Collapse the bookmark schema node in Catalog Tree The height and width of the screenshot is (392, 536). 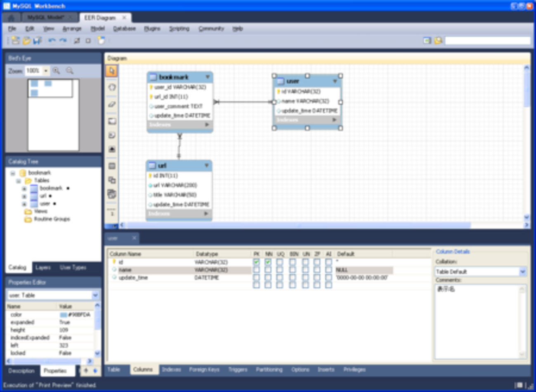point(13,173)
